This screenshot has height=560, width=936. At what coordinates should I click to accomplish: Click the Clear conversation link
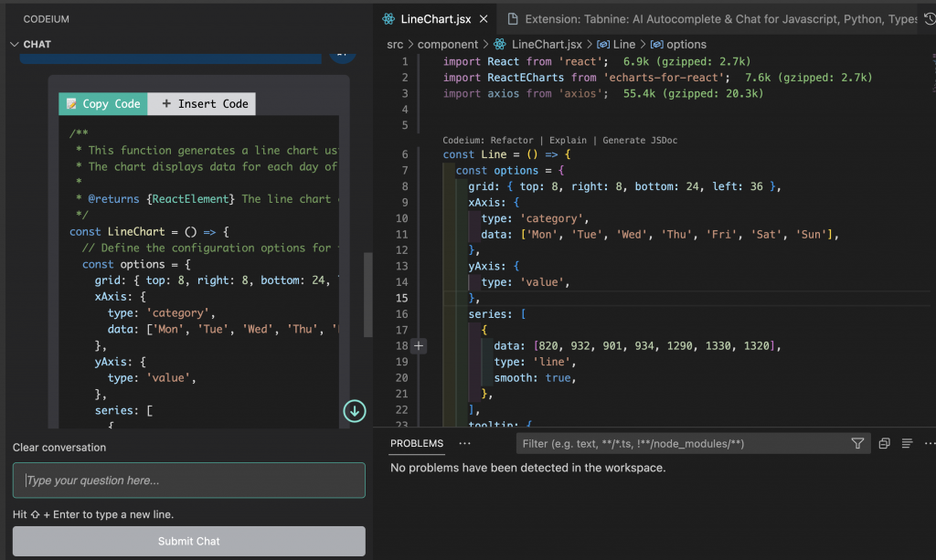coord(59,448)
